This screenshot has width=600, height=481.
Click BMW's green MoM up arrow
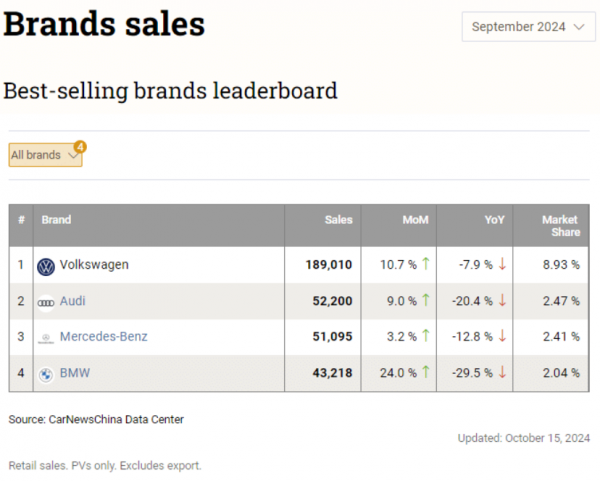[x=425, y=374]
